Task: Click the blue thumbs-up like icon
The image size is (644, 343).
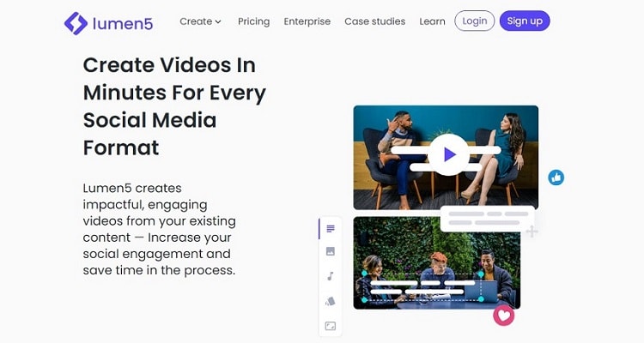Action: click(556, 178)
